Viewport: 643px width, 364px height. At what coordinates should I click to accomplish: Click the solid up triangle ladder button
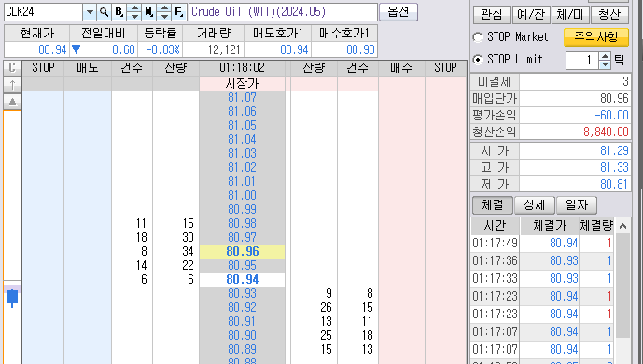pos(12,102)
